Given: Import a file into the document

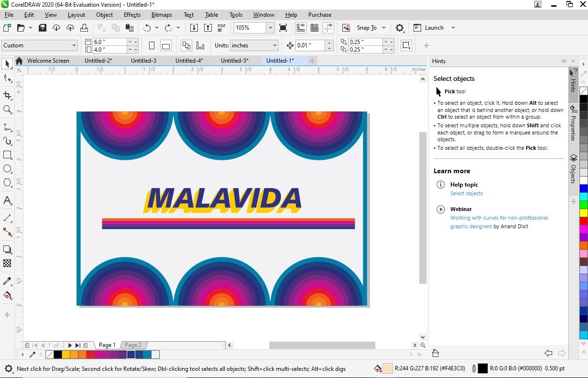Looking at the screenshot, I should (194, 28).
